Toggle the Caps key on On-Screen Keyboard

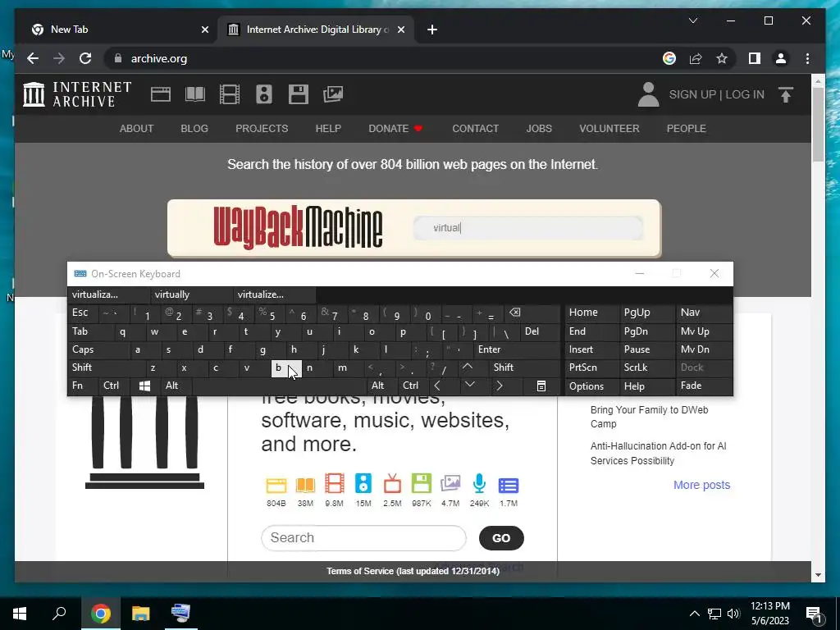[98, 349]
